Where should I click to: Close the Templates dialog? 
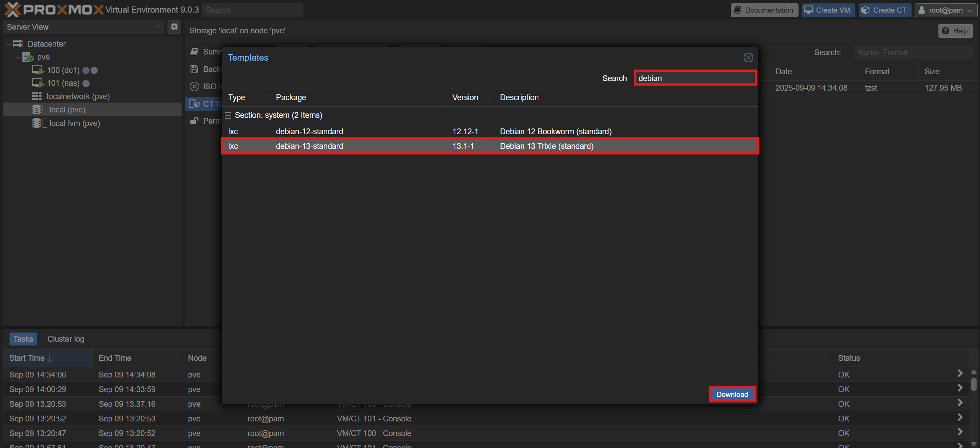point(748,58)
